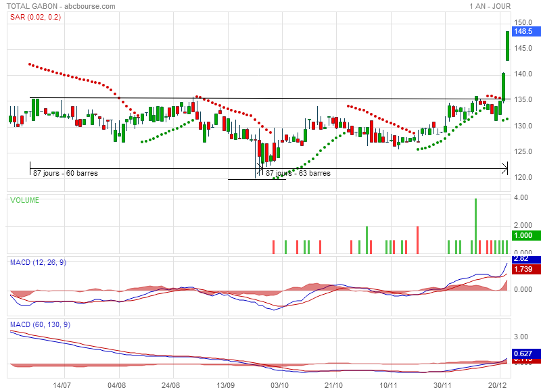
Task: Click the blue 2.82 MACD value tag
Action: [x=526, y=260]
